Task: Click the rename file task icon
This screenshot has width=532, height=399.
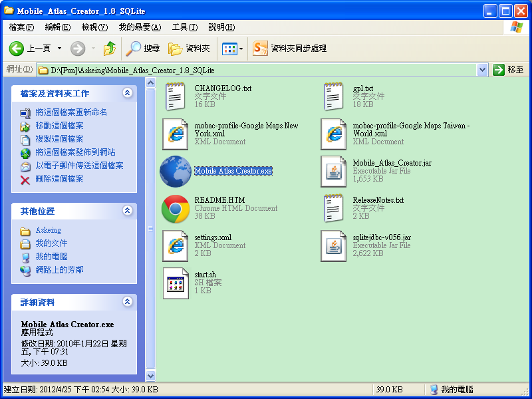Action: click(25, 113)
